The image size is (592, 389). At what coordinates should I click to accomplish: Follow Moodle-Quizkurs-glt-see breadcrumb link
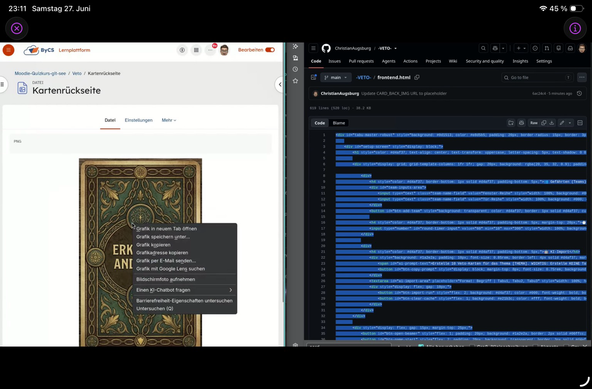click(x=40, y=73)
